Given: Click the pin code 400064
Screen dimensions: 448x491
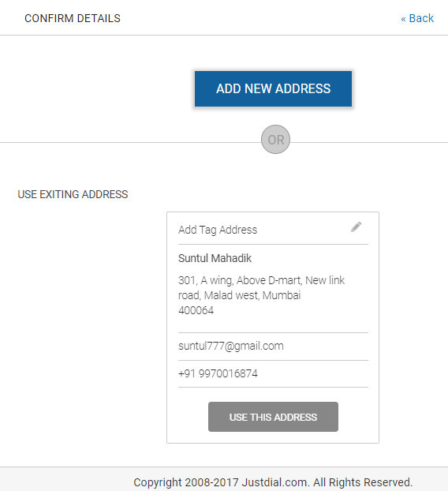Looking at the screenshot, I should pos(196,310).
